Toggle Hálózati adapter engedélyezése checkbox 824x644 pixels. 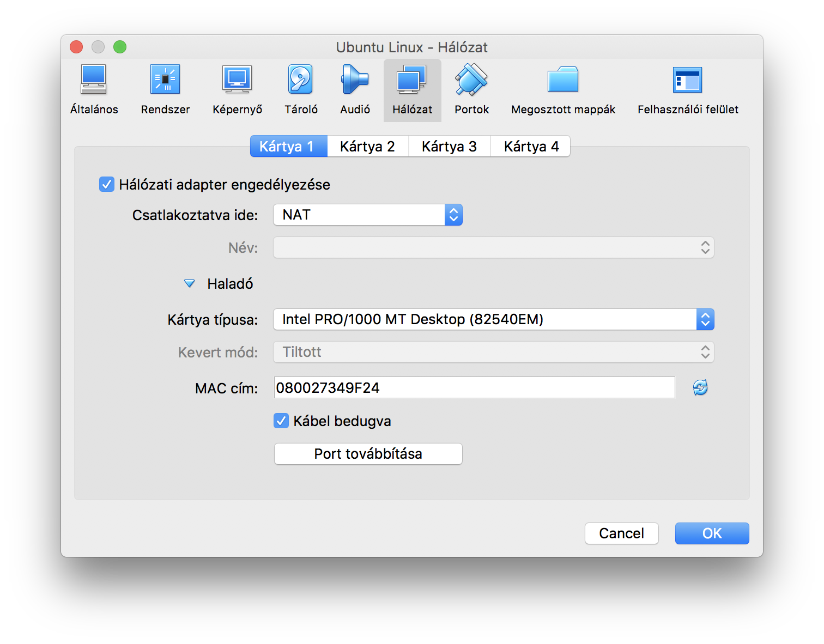click(107, 184)
